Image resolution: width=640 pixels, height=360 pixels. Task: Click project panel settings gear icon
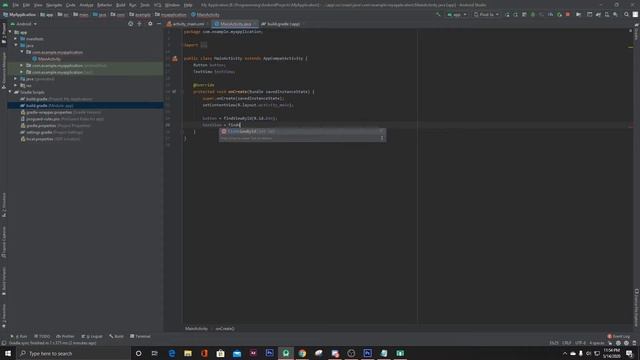(x=150, y=24)
